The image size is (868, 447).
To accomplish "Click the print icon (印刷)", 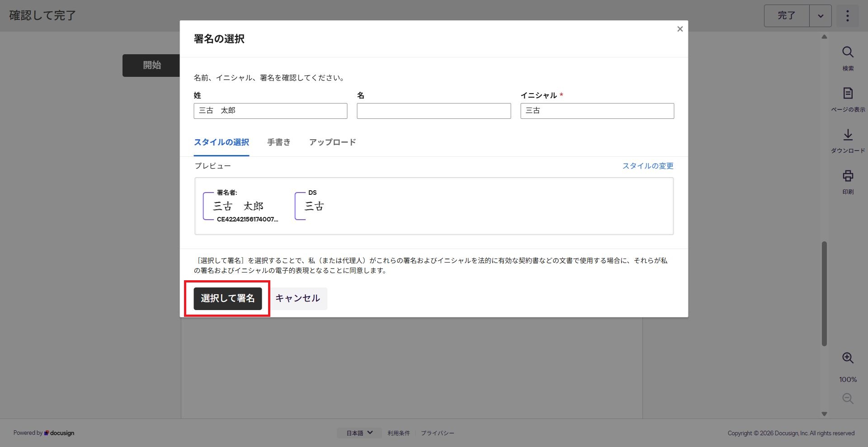I will [848, 176].
